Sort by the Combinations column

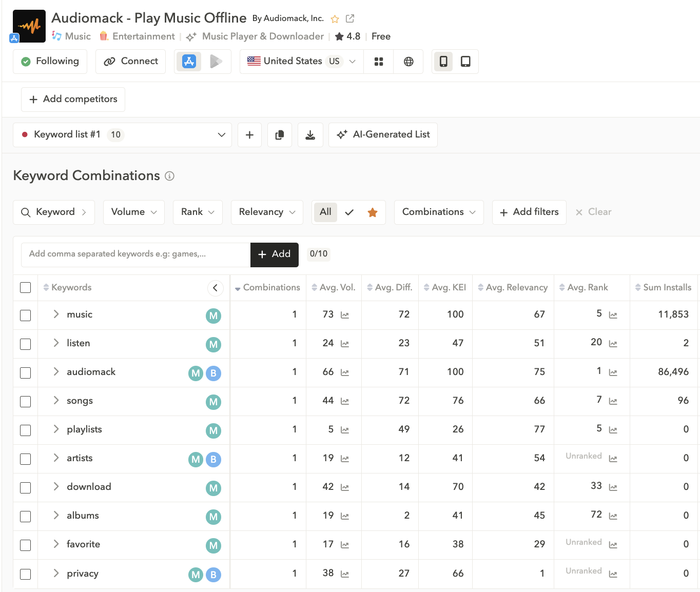[267, 288]
